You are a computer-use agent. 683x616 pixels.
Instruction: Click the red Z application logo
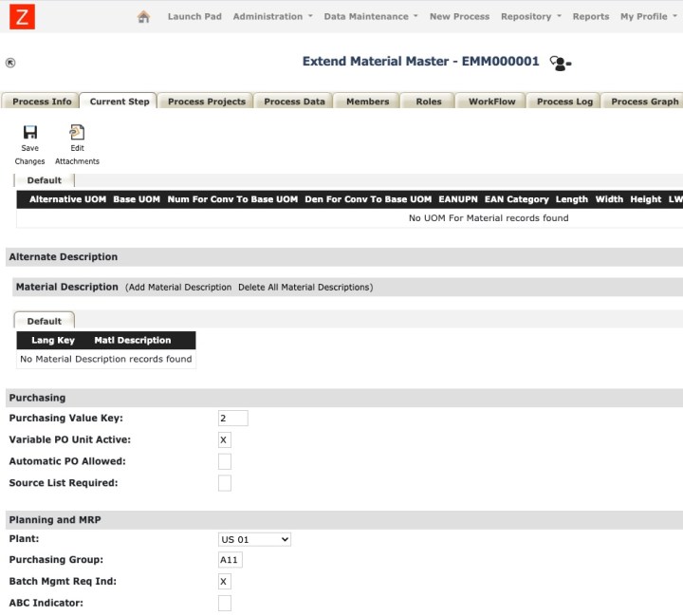pyautogui.click(x=22, y=16)
